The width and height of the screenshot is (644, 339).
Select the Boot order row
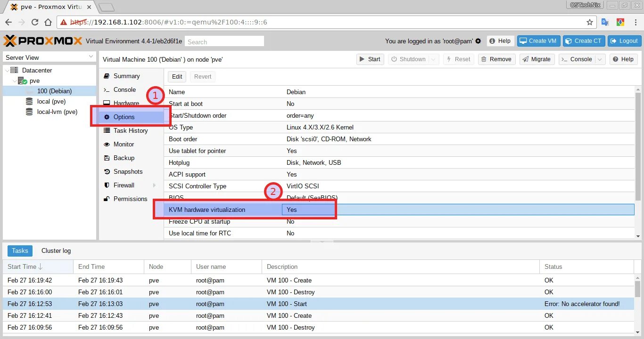click(399, 139)
